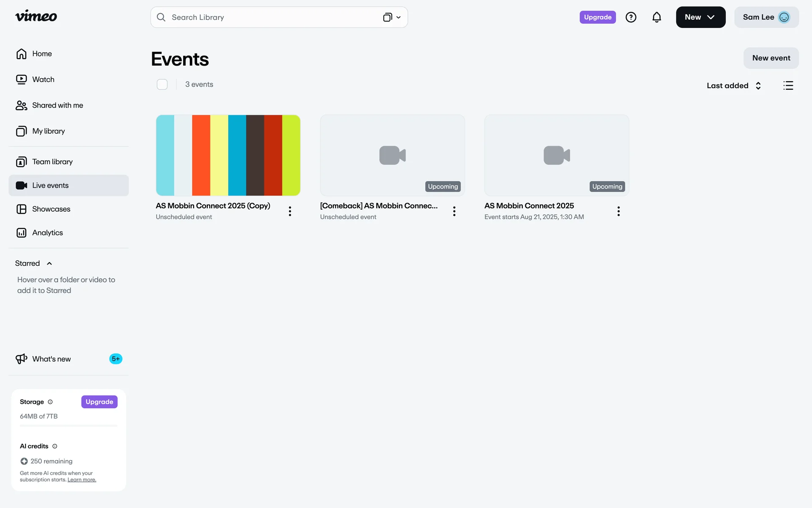Switch to list view icon

[x=788, y=86]
